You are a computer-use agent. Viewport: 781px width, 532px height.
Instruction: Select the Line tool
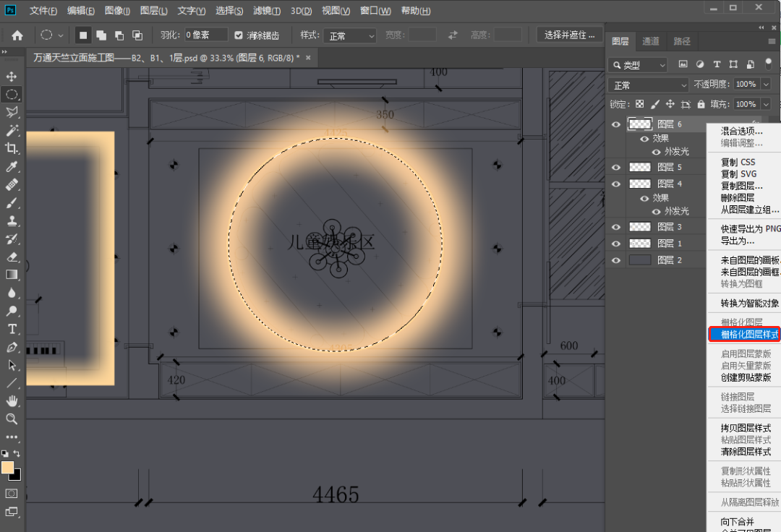coord(12,383)
